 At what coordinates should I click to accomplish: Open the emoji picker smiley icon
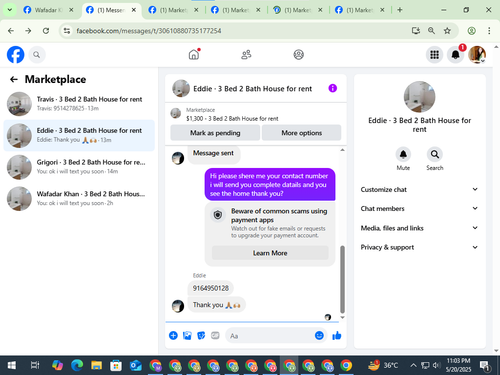coord(319,335)
